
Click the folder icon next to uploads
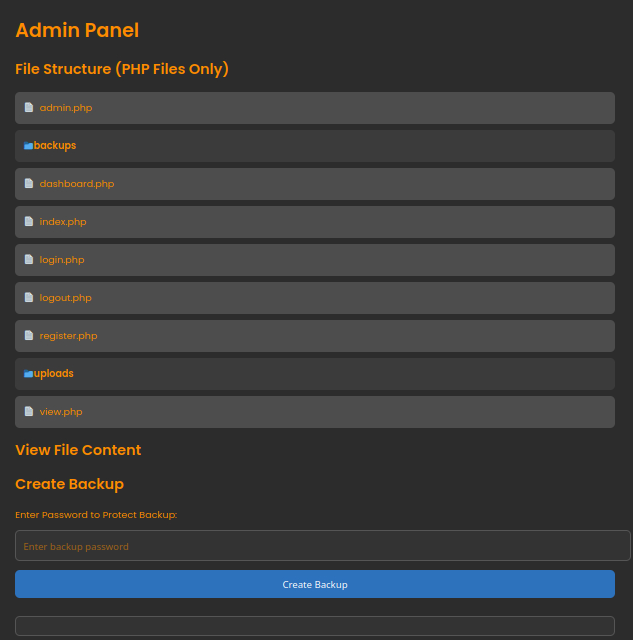(x=28, y=374)
